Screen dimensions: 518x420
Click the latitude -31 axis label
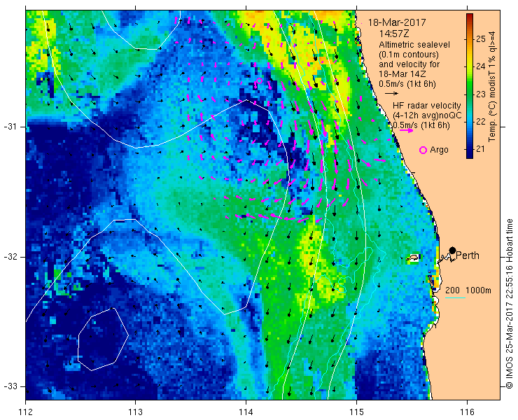click(x=10, y=127)
